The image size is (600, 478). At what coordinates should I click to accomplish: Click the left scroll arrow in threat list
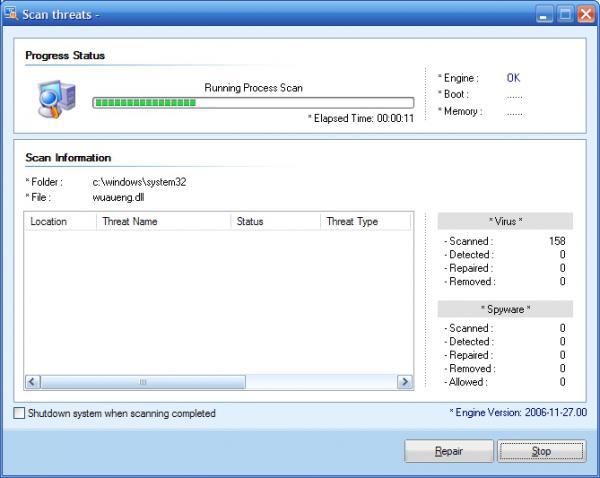tap(33, 382)
